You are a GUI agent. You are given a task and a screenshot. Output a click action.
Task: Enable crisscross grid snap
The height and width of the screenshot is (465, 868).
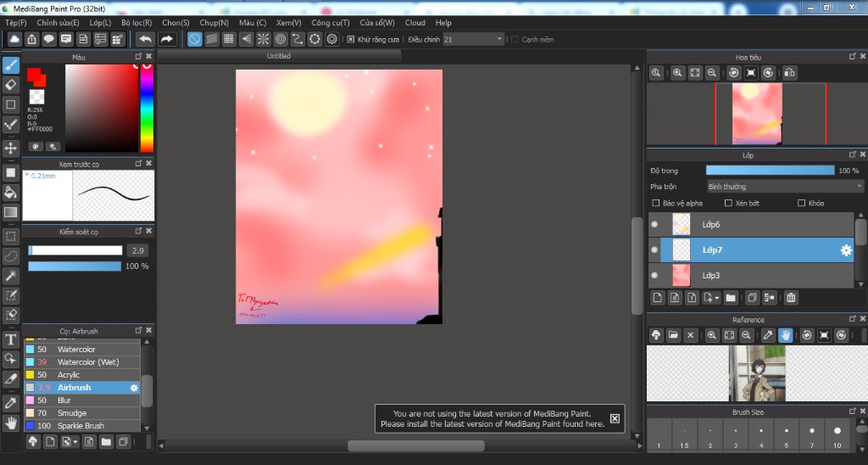[x=229, y=39]
